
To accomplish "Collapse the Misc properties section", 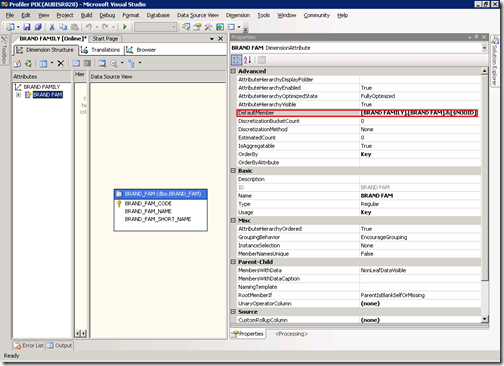I will point(233,220).
